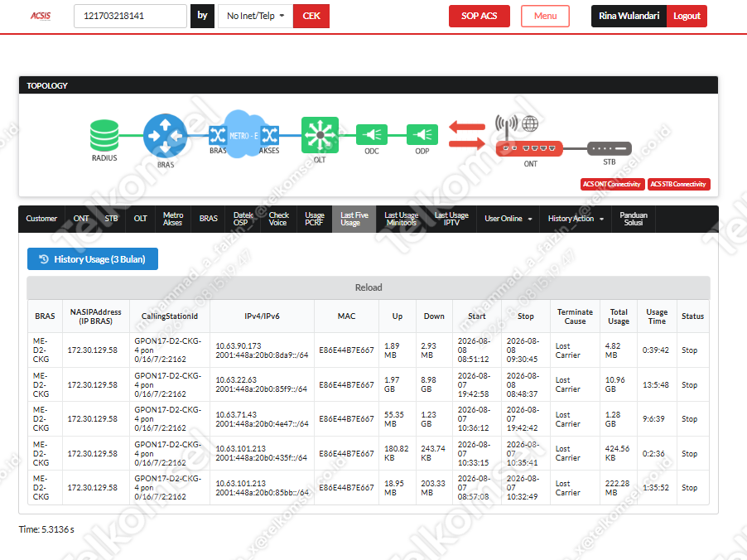Switch to the Check Voice tab

coord(279,219)
